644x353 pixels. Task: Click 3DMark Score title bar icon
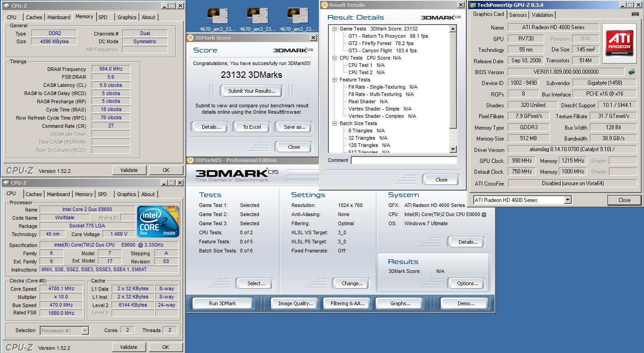tap(191, 38)
